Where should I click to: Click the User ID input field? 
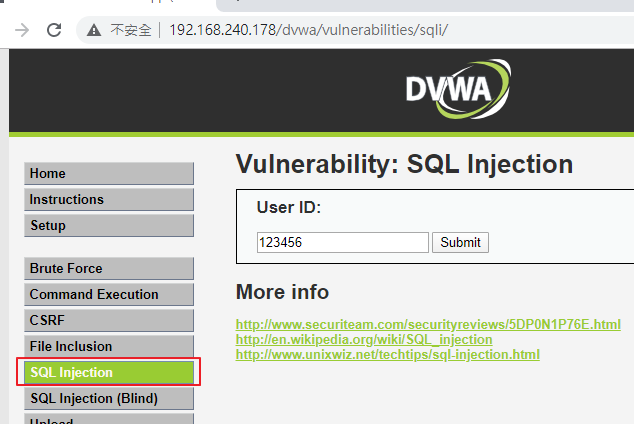(x=342, y=243)
